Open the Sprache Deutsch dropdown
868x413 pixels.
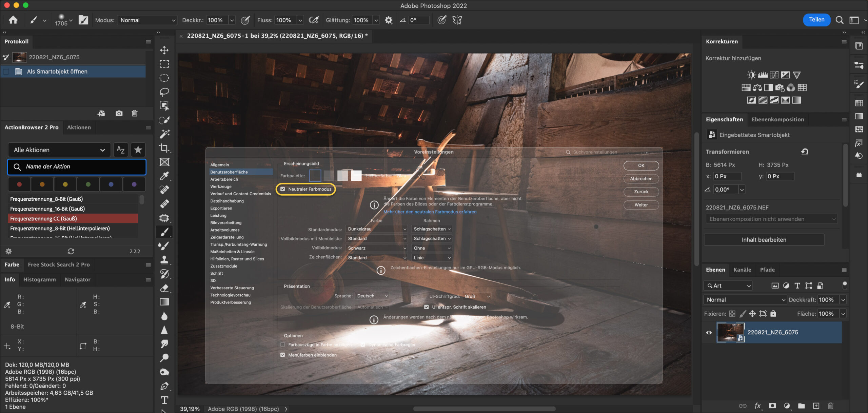[x=372, y=296]
